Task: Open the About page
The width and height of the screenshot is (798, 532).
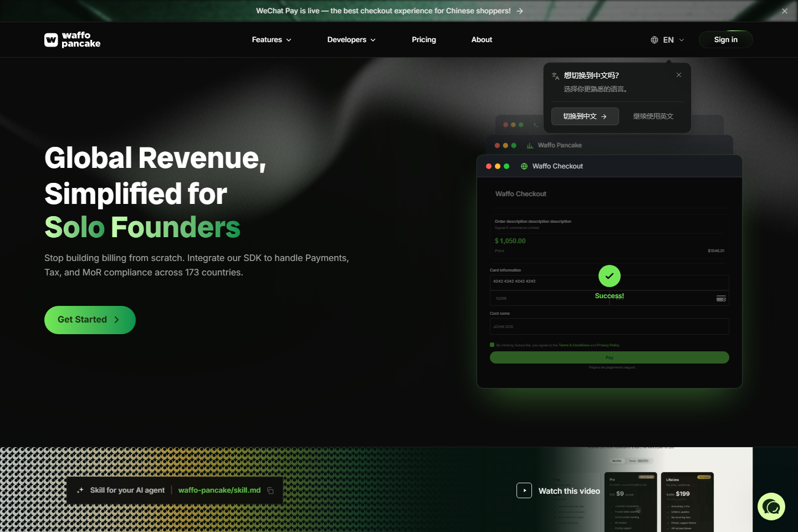Action: pos(482,40)
